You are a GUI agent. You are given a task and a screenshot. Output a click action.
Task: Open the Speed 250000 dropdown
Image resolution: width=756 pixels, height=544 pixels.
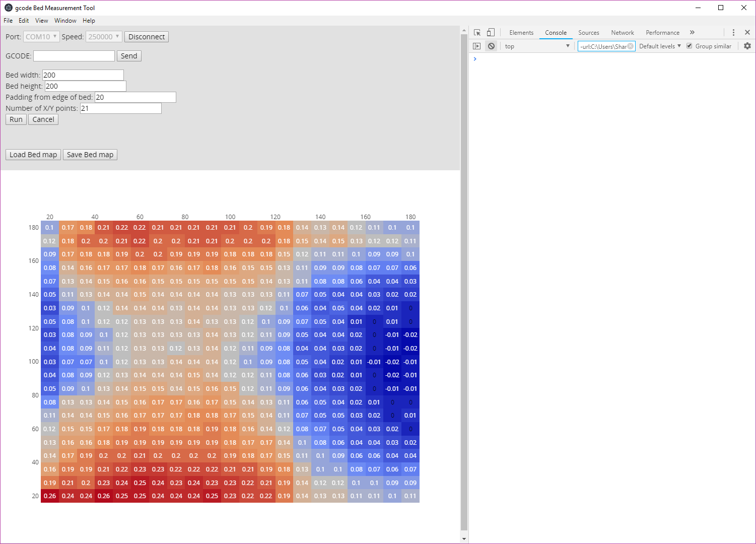[104, 37]
